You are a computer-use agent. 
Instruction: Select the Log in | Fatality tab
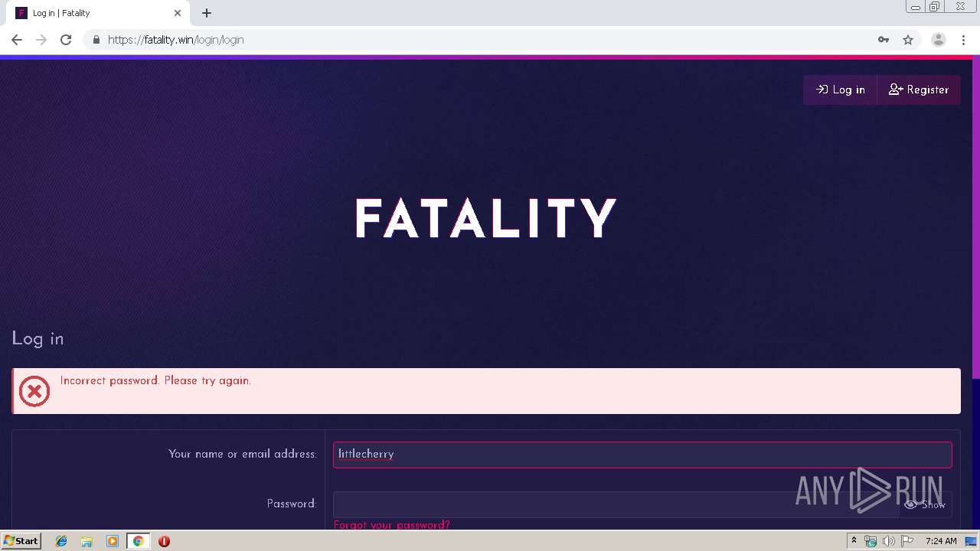coord(98,13)
